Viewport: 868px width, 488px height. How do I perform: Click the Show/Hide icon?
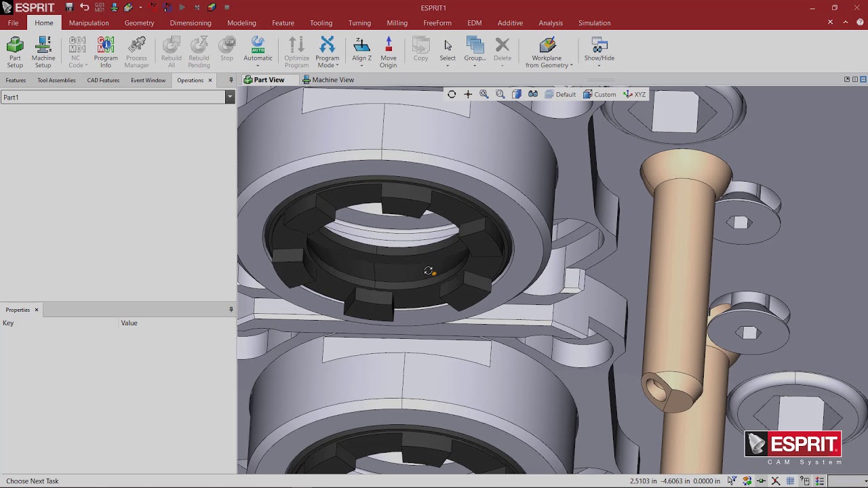(x=599, y=45)
